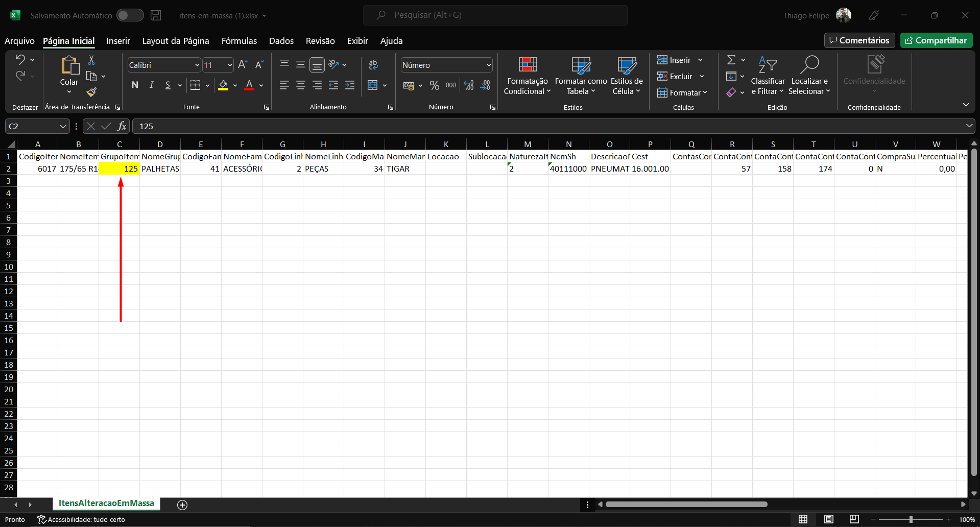
Task: Open the Arquivo menu
Action: click(19, 41)
